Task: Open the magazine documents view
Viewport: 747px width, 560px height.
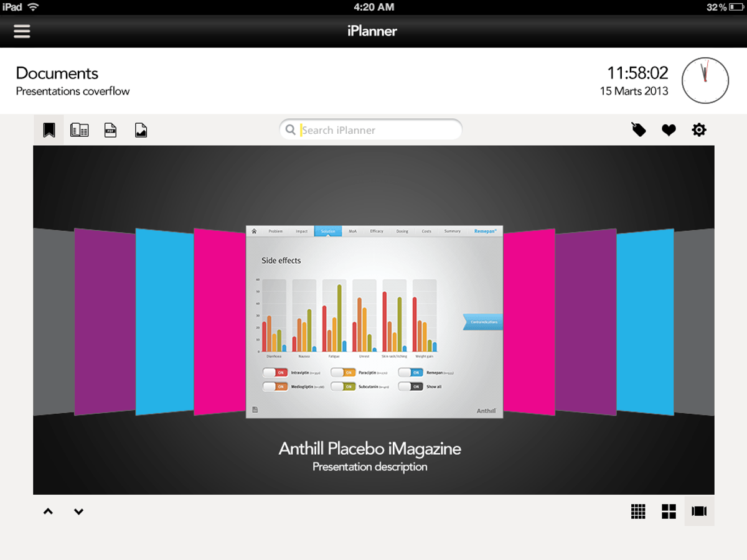Action: (x=80, y=129)
